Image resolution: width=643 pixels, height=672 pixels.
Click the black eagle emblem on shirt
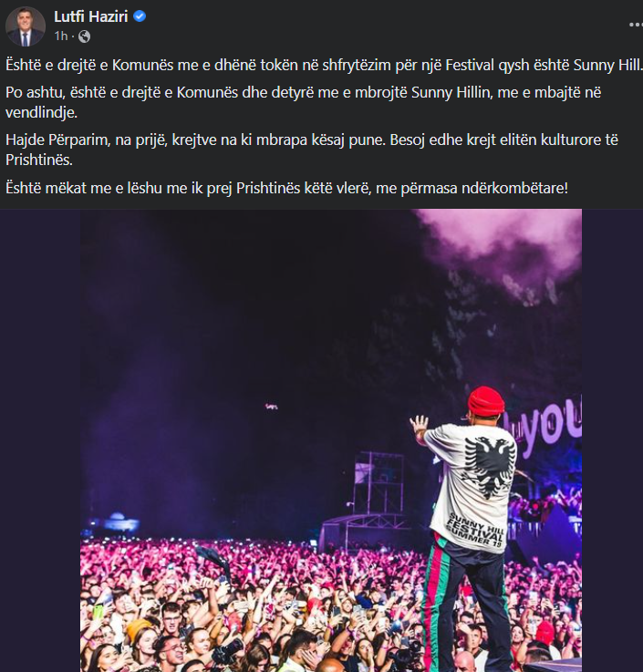tap(490, 467)
